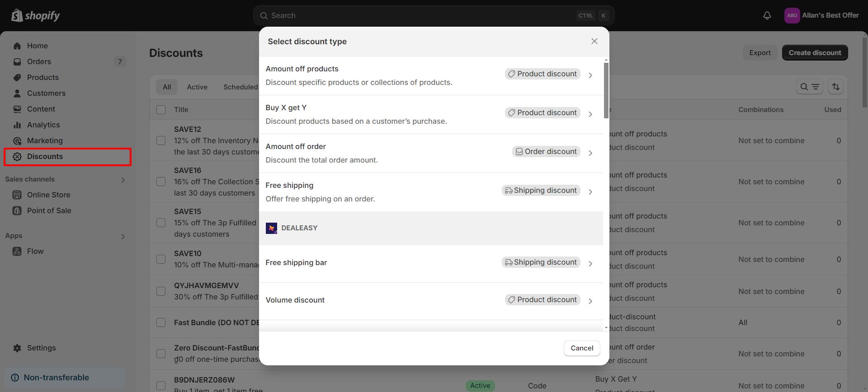Screen dimensions: 868x392
Task: Check the Fast Bundle discount checkbox
Action: coord(161,322)
